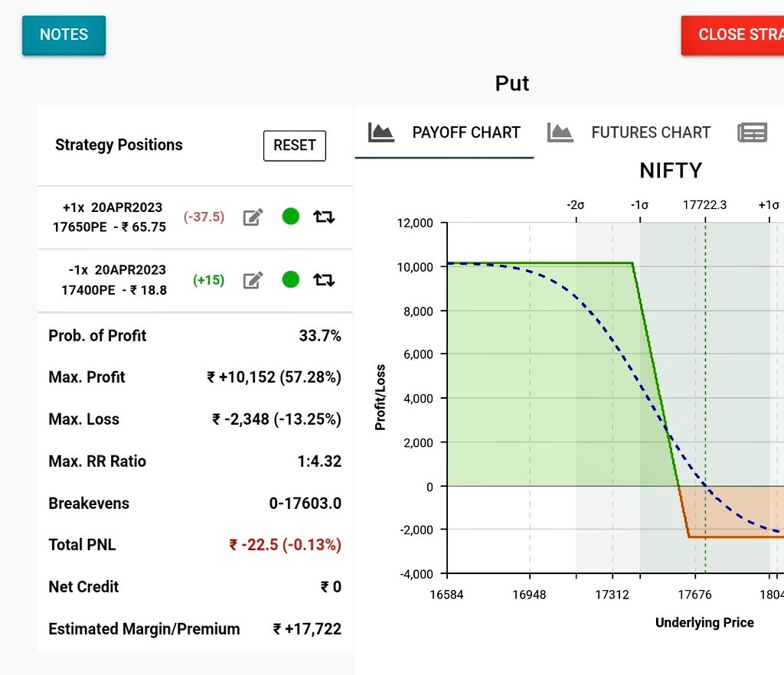Switch to the FUTURES CHART tab
Viewport: 784px width, 675px height.
[x=651, y=132]
